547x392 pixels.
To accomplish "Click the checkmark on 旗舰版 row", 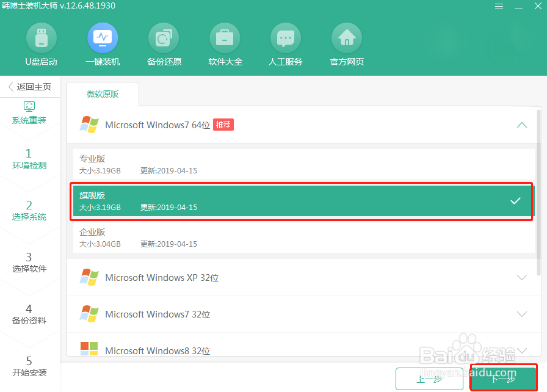I will click(515, 200).
